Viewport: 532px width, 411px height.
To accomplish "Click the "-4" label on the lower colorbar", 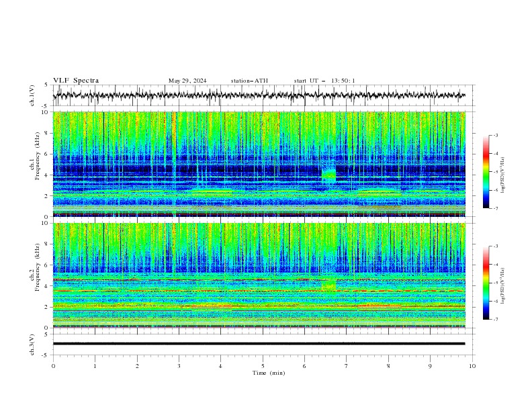I will pyautogui.click(x=496, y=265).
